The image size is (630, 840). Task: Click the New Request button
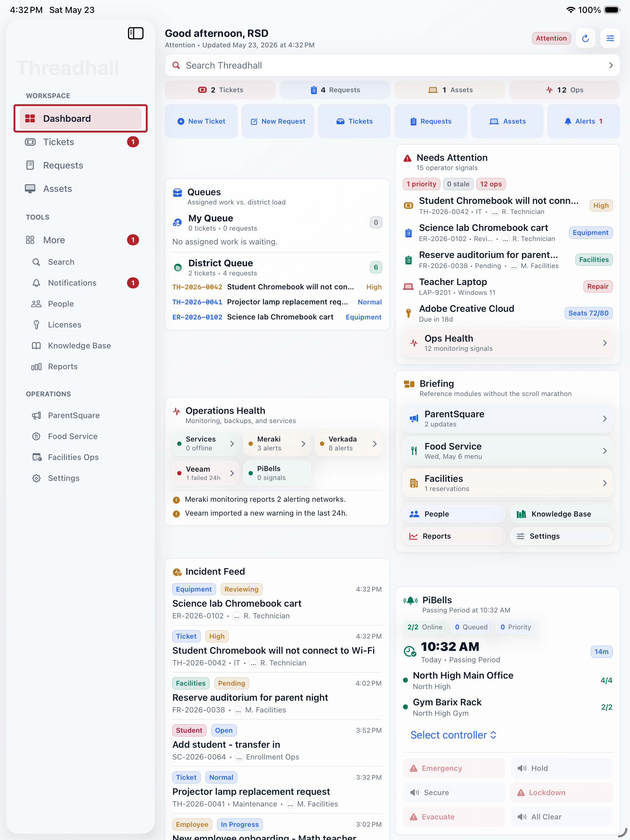pos(278,121)
